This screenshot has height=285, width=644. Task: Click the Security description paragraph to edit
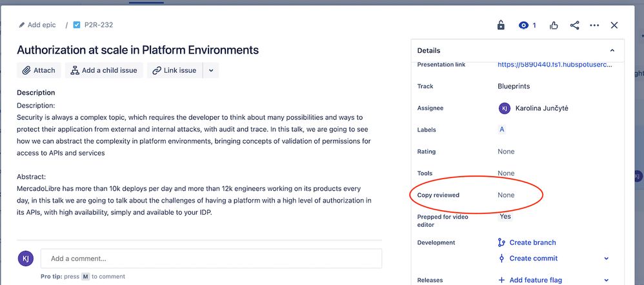click(194, 135)
